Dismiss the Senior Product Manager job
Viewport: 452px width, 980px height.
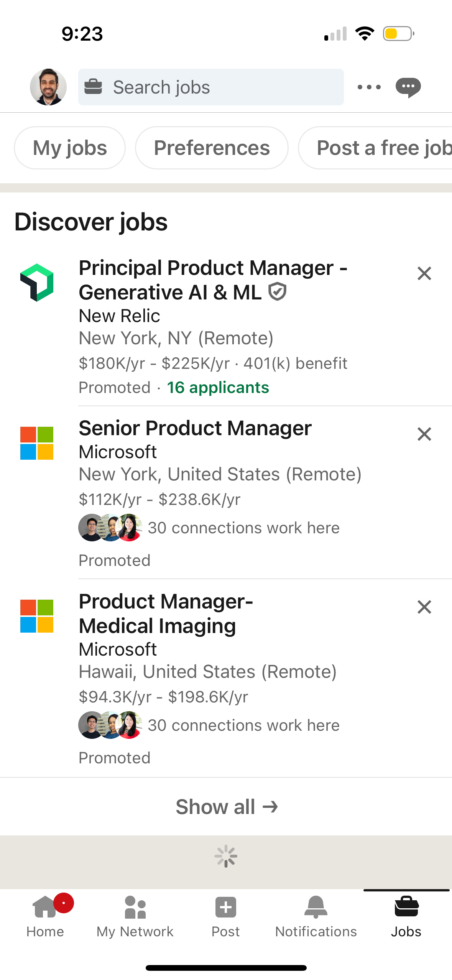tap(424, 434)
